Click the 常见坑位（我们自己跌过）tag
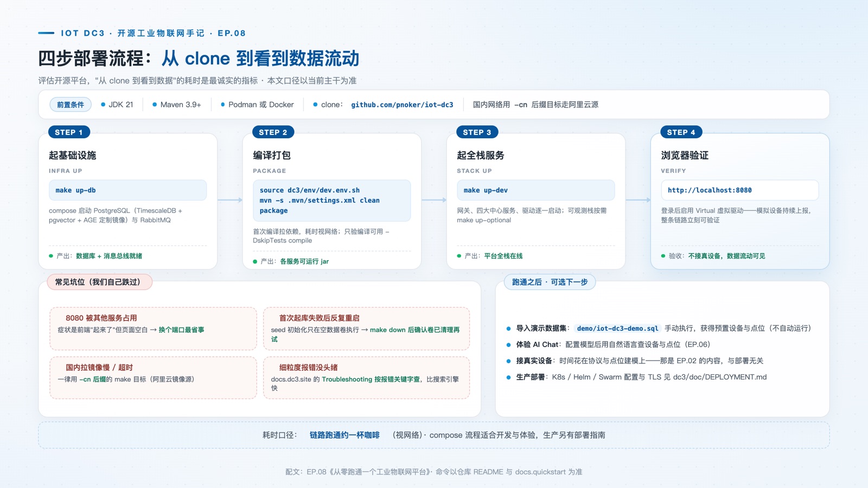 pyautogui.click(x=100, y=282)
